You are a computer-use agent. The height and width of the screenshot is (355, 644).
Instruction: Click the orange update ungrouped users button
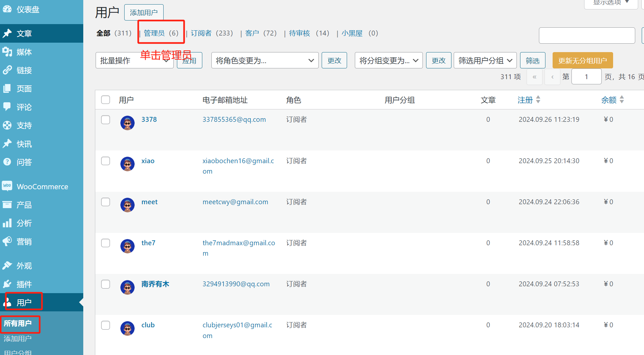pos(583,61)
